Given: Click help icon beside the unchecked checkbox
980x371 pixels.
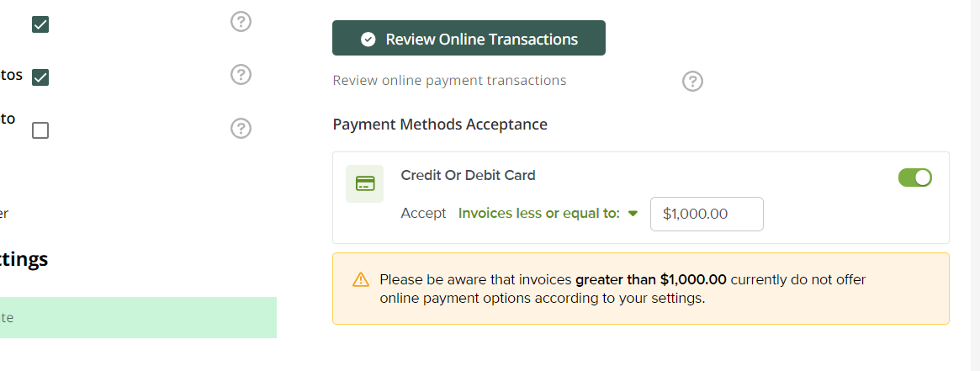Looking at the screenshot, I should point(241,128).
